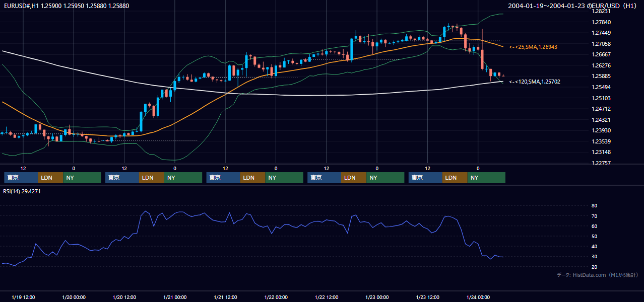Select the 1/20 00:00 time axis label
Viewport: 644px width, 302px height.
click(x=74, y=297)
